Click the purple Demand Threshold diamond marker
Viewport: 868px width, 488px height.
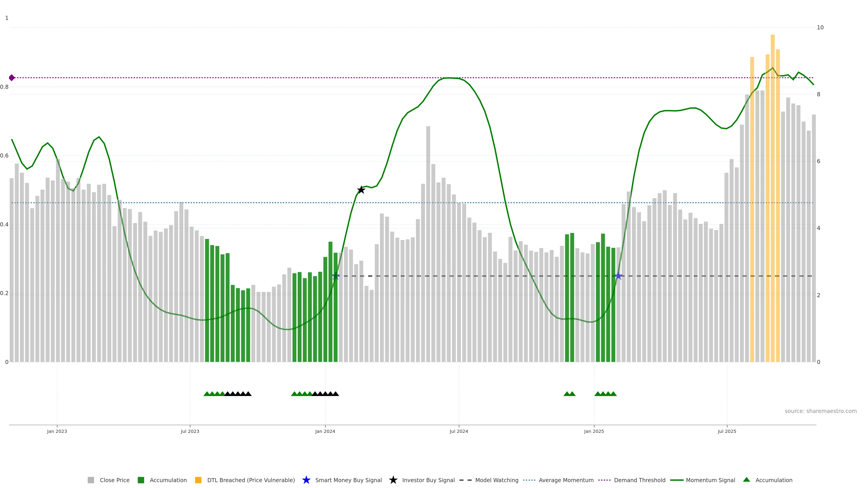click(x=12, y=78)
